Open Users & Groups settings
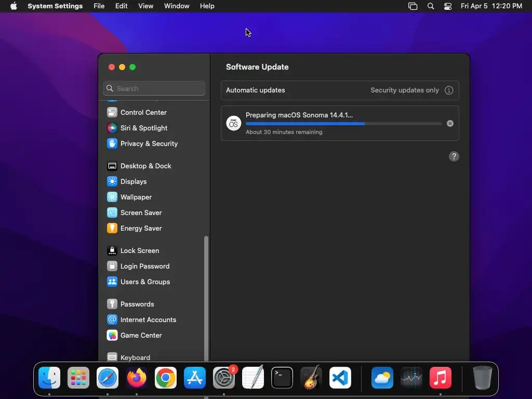Image resolution: width=532 pixels, height=399 pixels. 138,282
